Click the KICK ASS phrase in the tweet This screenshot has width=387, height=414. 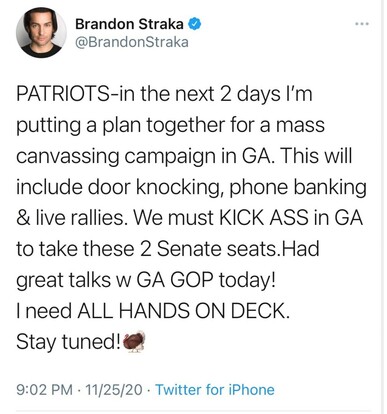point(263,218)
